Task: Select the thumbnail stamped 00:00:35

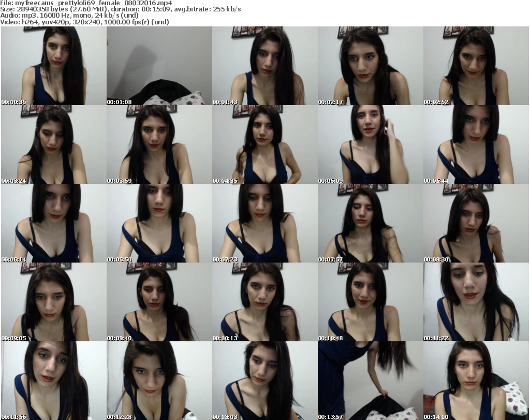Action: (x=54, y=66)
